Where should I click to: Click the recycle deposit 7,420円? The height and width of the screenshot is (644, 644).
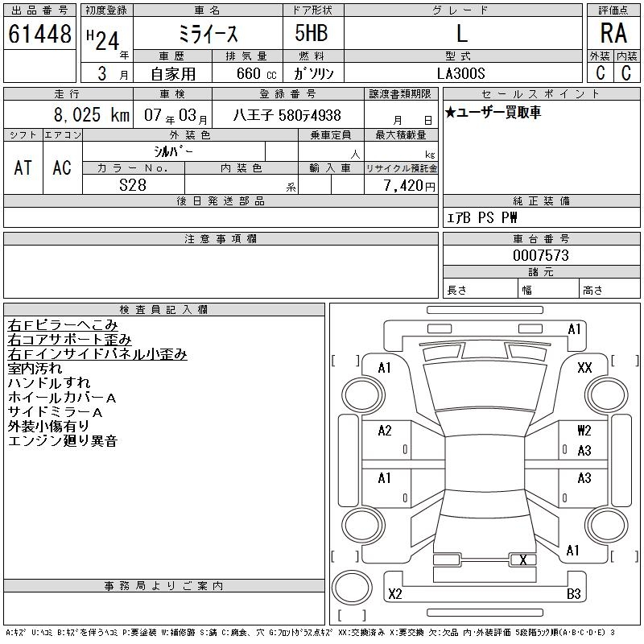[x=410, y=186]
